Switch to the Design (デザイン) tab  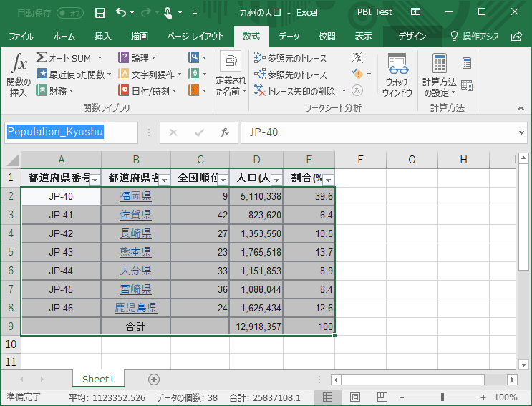(x=412, y=36)
